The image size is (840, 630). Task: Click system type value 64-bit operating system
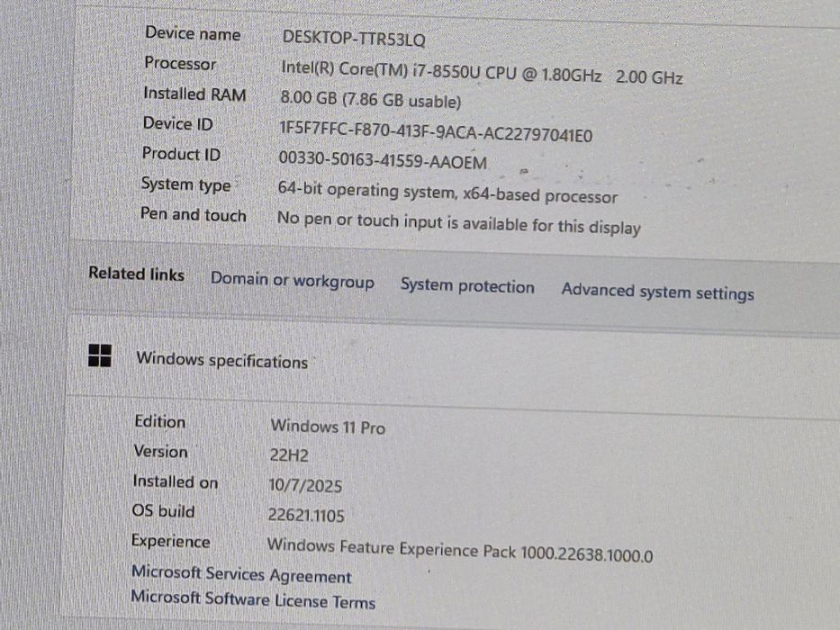tap(447, 193)
